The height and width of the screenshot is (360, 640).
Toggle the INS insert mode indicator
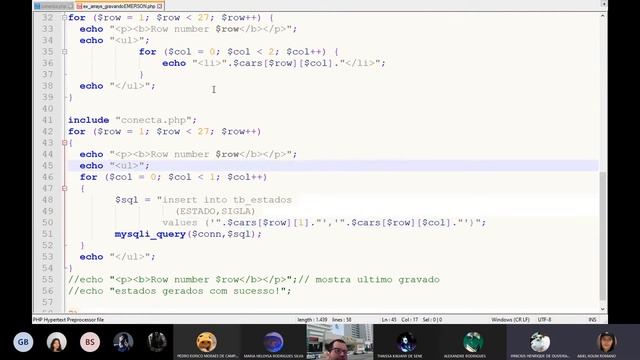(593, 320)
